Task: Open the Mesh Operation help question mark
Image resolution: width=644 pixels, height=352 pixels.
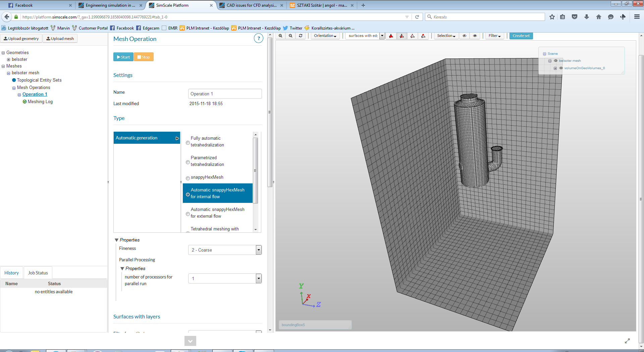Action: [x=258, y=39]
